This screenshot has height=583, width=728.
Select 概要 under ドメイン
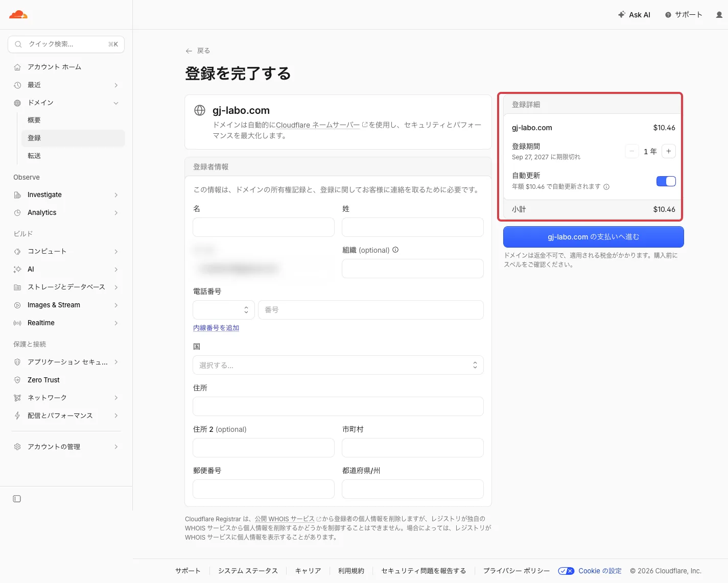tap(73, 120)
